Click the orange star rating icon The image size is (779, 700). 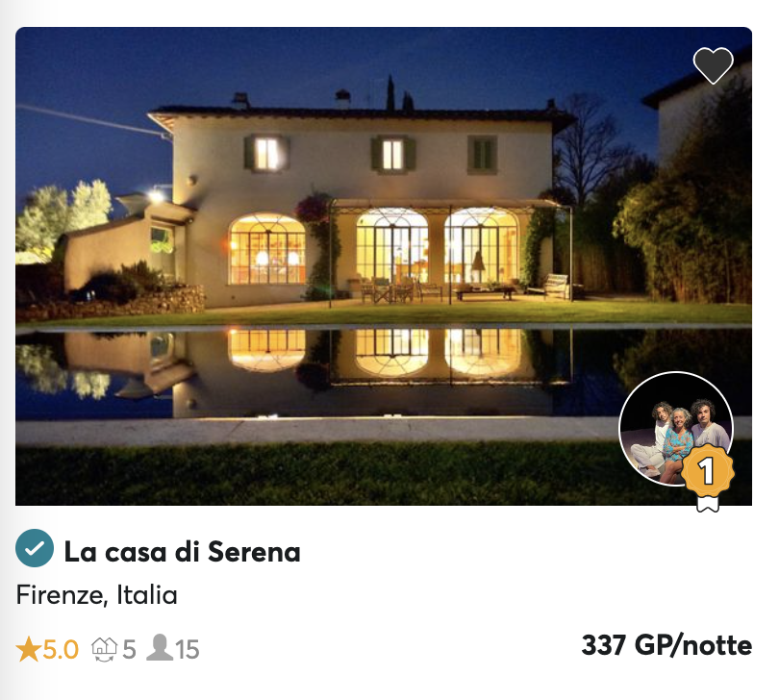(28, 649)
